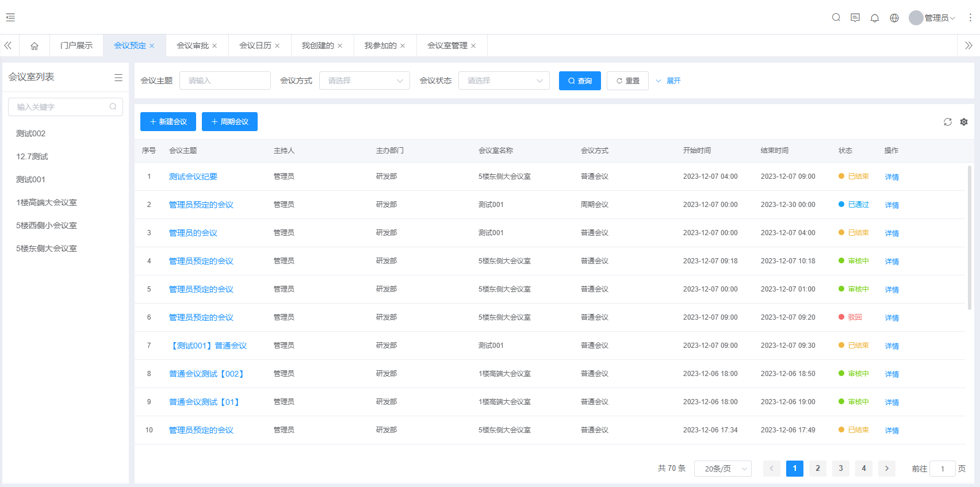
Task: Toggle the 会议室列表 panel menu icon
Action: coord(118,77)
